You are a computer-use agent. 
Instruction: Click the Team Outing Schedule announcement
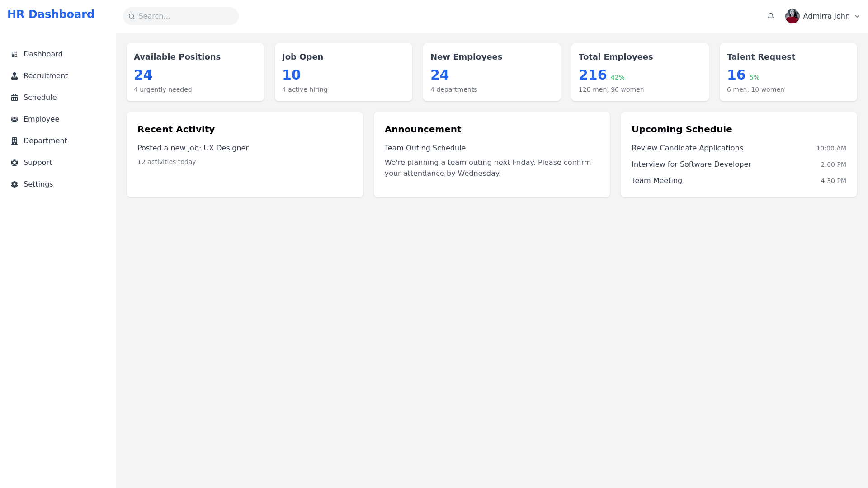click(425, 148)
